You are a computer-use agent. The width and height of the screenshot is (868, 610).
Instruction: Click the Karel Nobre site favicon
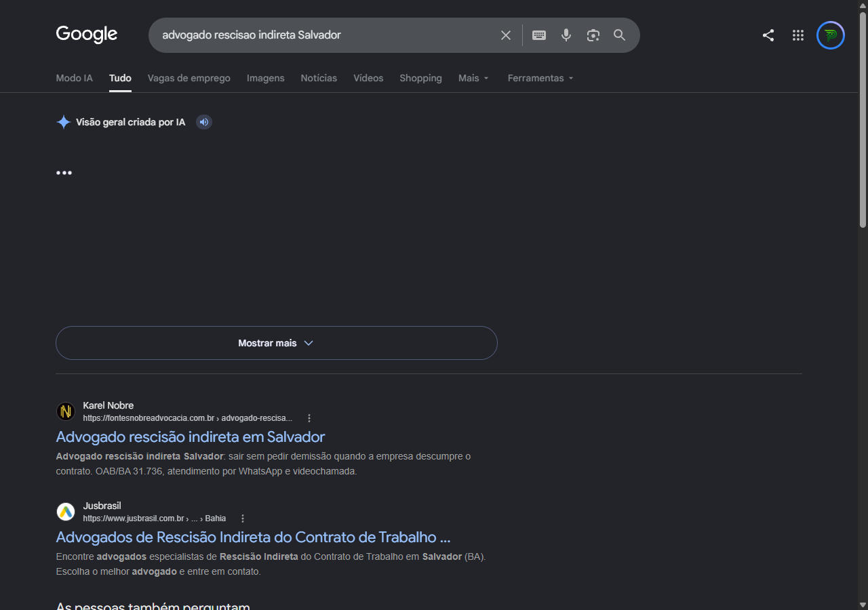(66, 411)
